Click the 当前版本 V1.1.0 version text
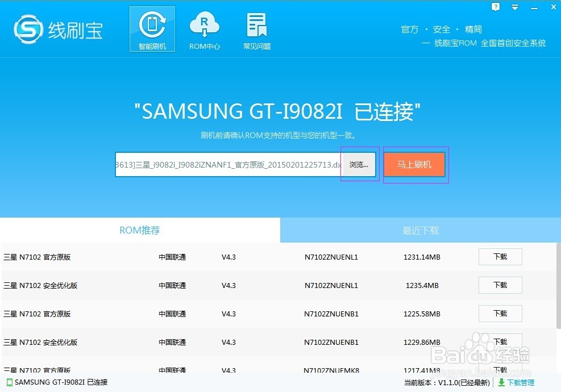 (x=447, y=383)
